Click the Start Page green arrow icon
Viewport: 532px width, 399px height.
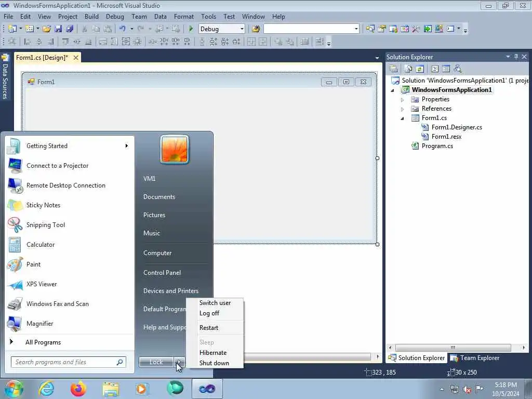428,29
